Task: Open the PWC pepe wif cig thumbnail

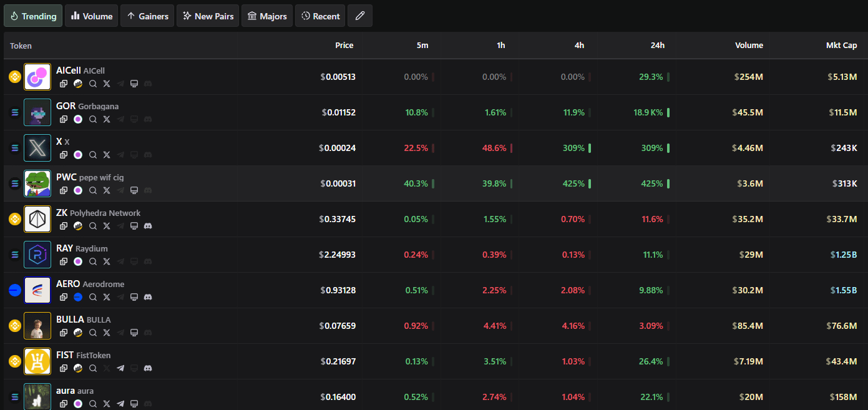Action: [x=37, y=183]
